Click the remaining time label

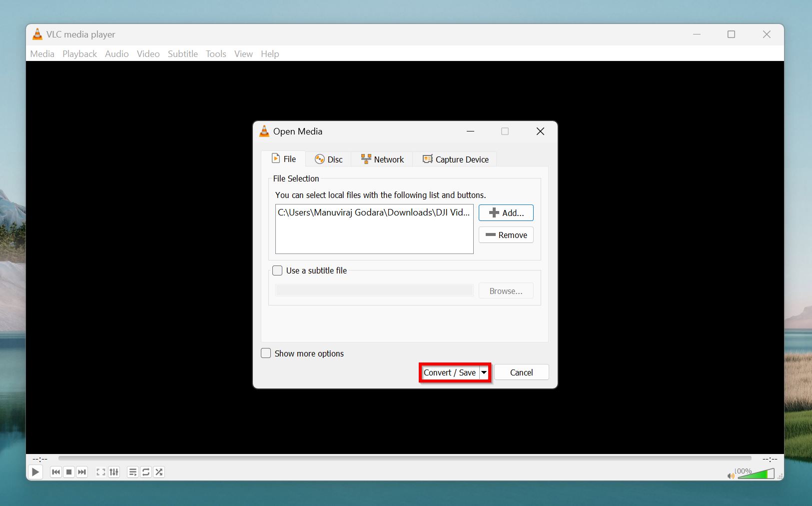(x=770, y=458)
